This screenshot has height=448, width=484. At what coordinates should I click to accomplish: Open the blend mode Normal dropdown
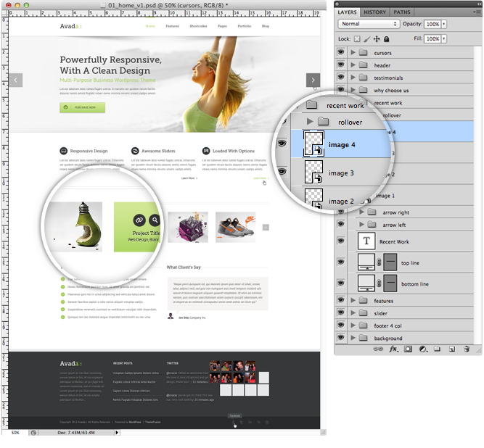(x=368, y=24)
